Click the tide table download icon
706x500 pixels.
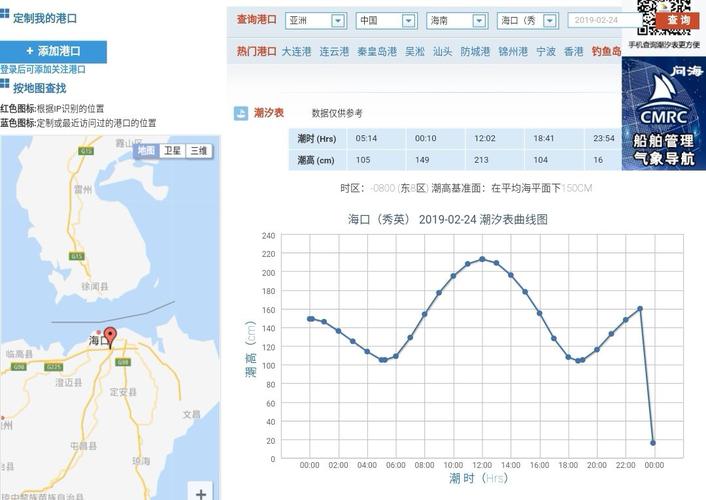[241, 113]
